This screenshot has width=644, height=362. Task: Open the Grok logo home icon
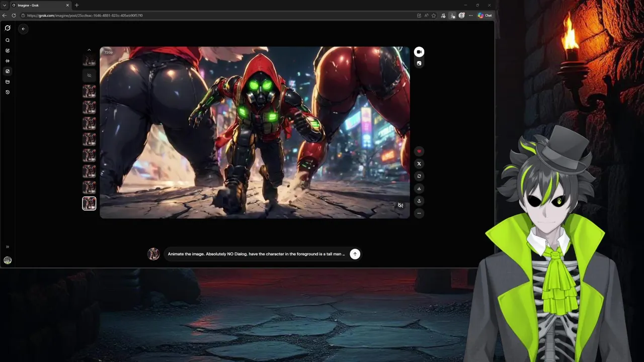(8, 28)
